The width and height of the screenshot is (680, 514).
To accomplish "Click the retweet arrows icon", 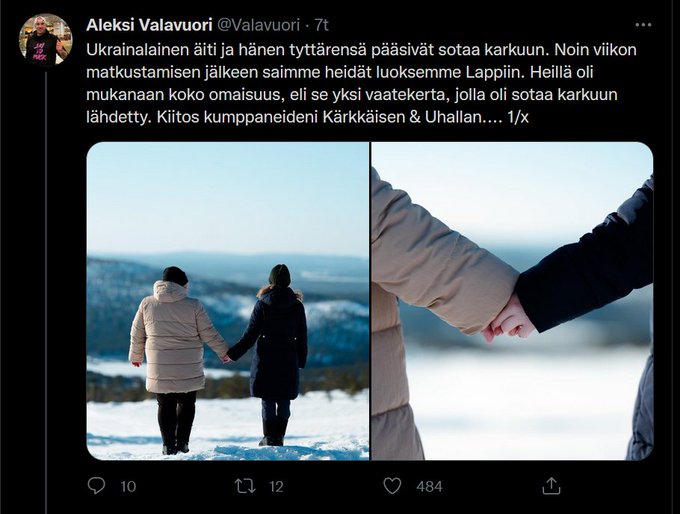I will (245, 486).
